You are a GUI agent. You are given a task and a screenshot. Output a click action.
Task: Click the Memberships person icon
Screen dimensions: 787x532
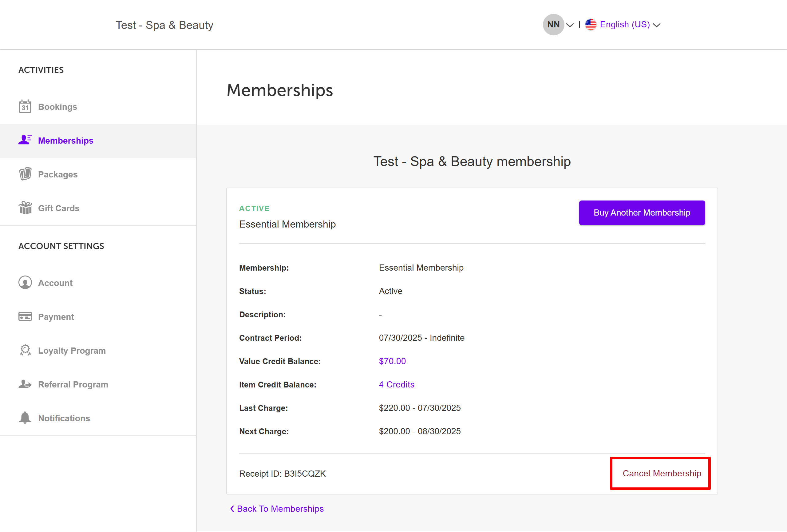(25, 140)
